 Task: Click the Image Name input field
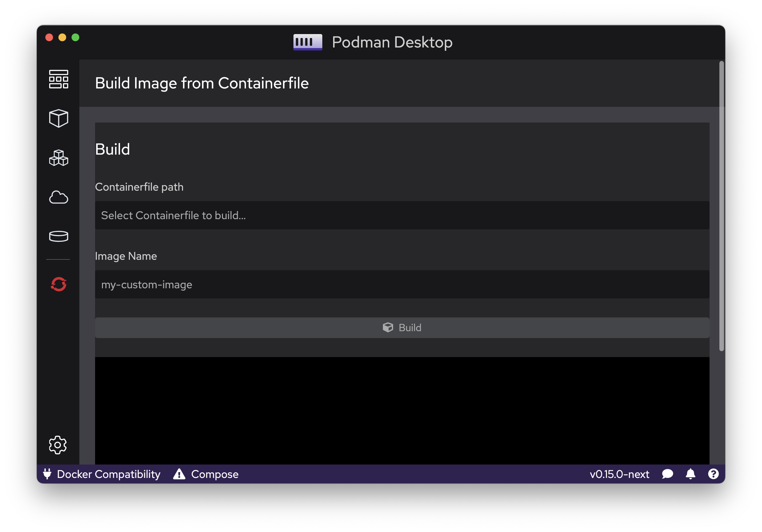coord(402,284)
